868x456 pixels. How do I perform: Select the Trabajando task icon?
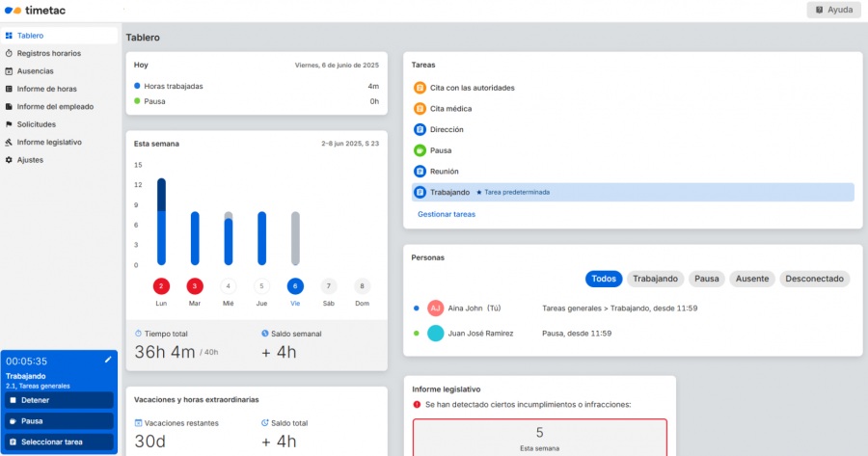[420, 192]
